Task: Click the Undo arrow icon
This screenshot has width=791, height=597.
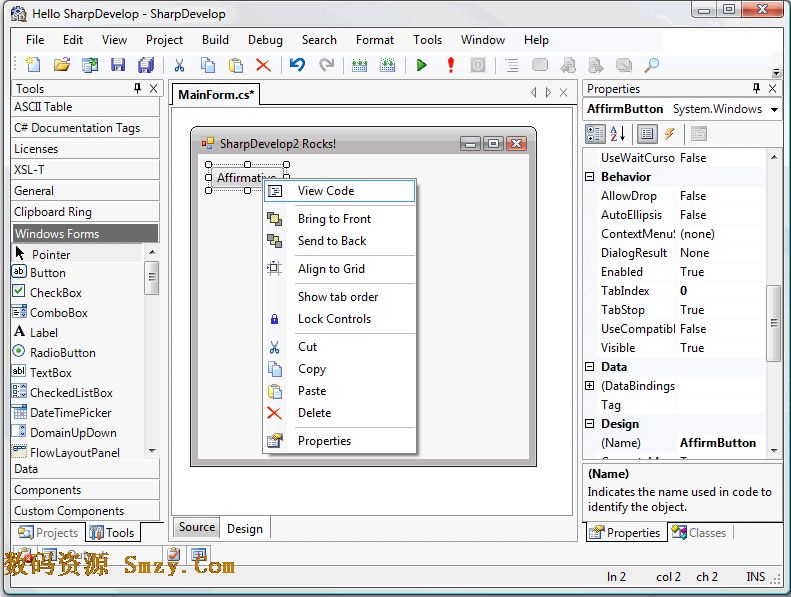Action: pos(297,65)
